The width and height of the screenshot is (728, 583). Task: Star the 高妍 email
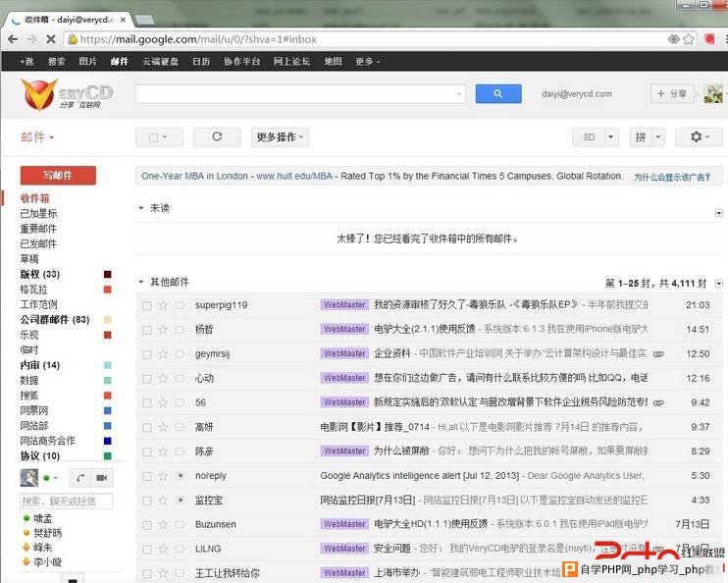point(163,427)
